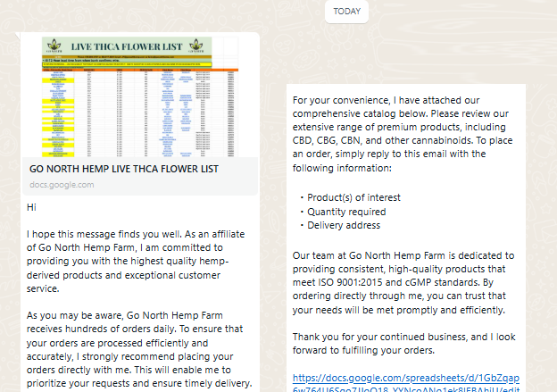Click the paragraph about hundreds of orders daily
The width and height of the screenshot is (557, 392).
(x=139, y=349)
